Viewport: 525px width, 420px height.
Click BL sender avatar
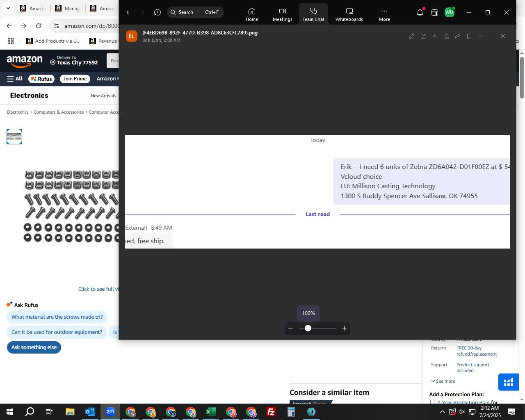coord(131,36)
